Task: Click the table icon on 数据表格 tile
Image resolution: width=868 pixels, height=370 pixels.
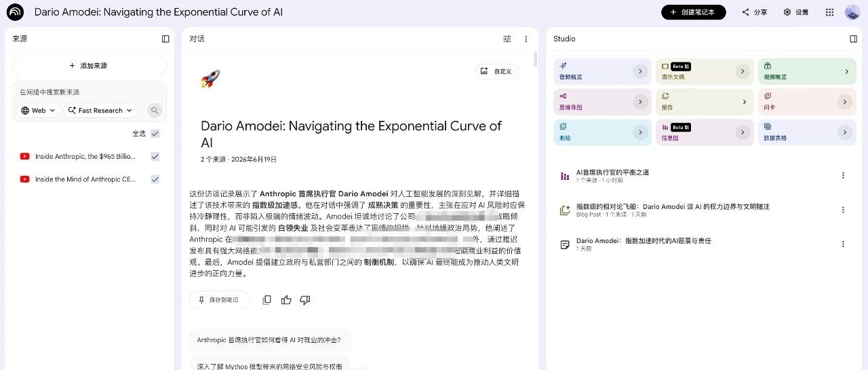Action: 767,126
